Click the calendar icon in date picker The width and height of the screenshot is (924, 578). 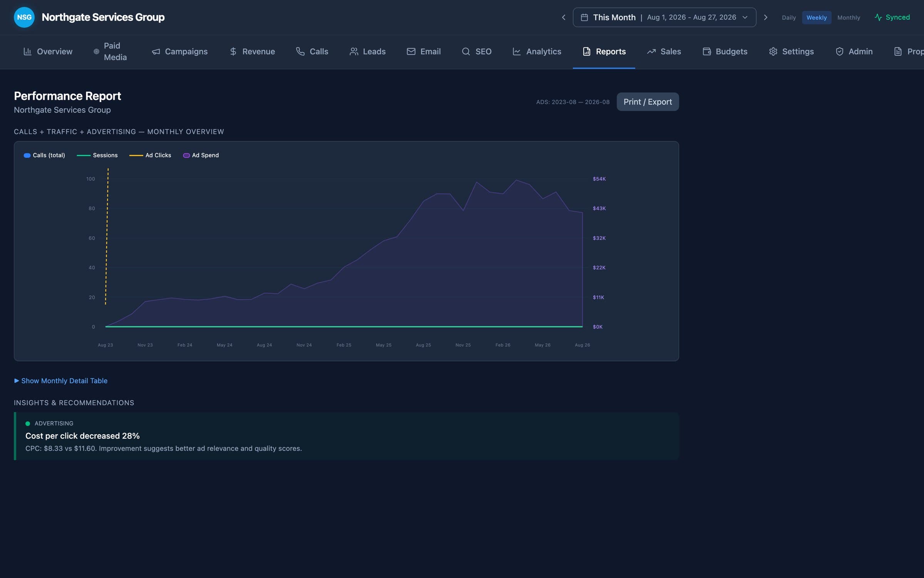(x=584, y=17)
